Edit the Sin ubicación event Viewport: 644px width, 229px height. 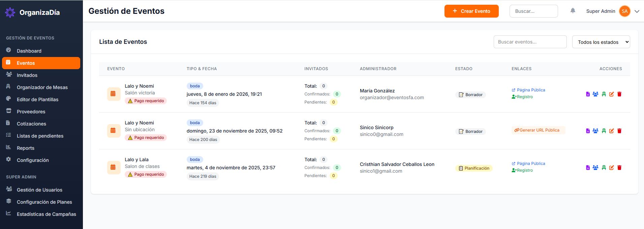coord(611,131)
